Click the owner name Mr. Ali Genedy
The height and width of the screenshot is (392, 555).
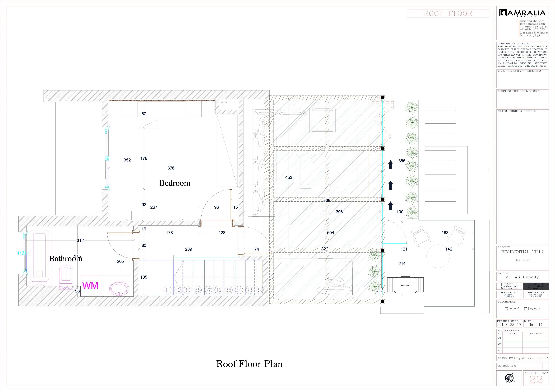pos(522,277)
